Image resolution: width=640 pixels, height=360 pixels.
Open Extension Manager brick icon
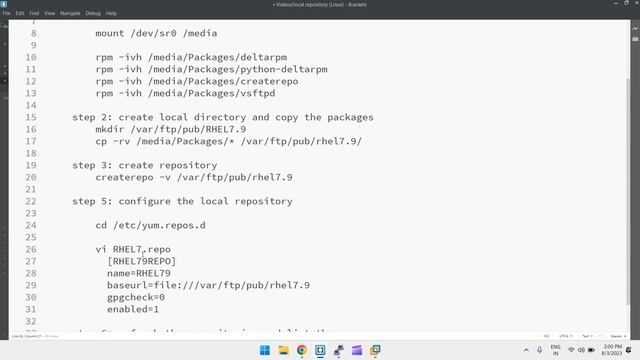coord(635,39)
